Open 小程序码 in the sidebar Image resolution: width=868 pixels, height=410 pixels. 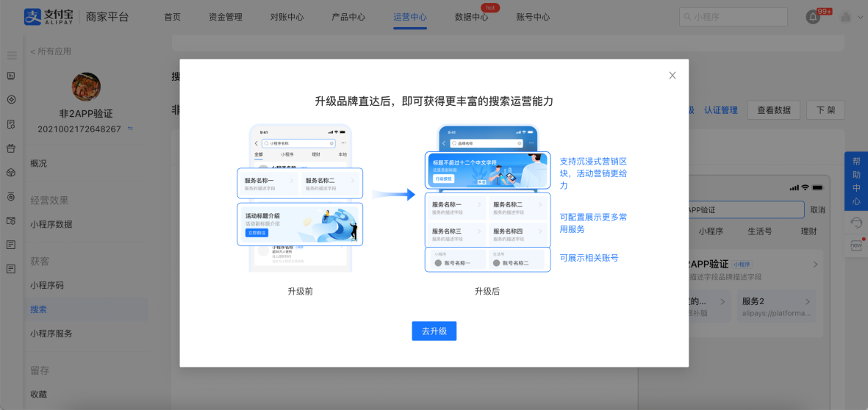pyautogui.click(x=47, y=286)
